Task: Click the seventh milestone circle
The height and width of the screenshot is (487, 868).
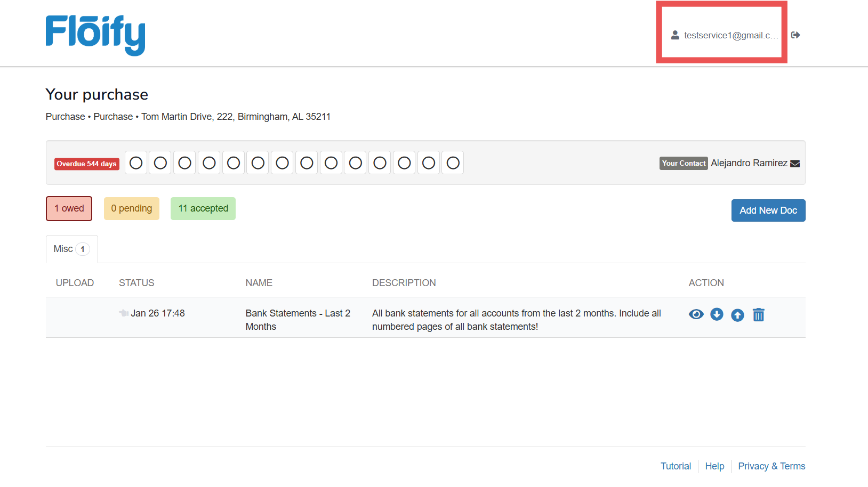Action: click(x=283, y=163)
